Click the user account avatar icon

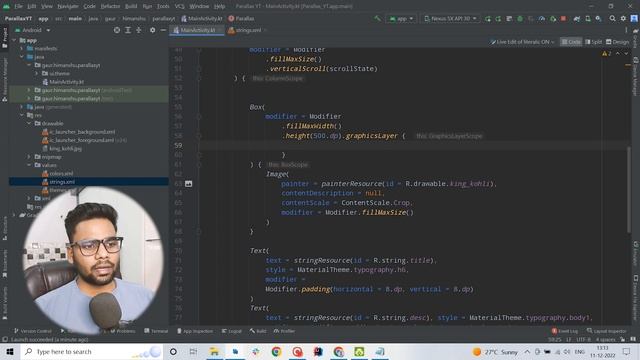pyautogui.click(x=634, y=18)
